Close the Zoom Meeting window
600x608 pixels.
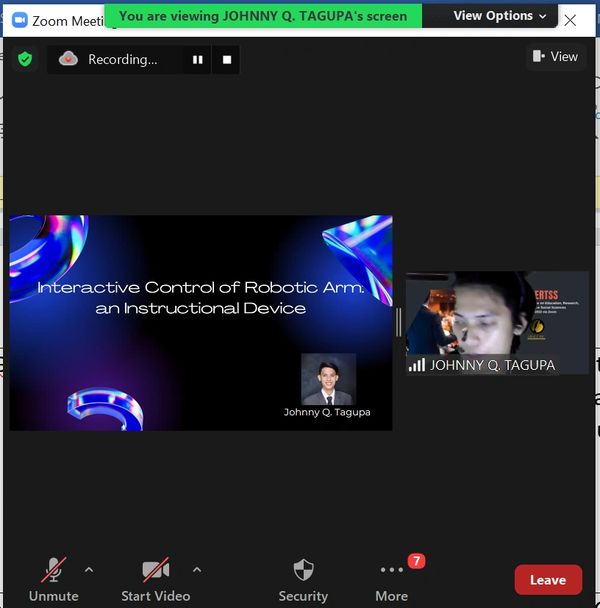570,19
